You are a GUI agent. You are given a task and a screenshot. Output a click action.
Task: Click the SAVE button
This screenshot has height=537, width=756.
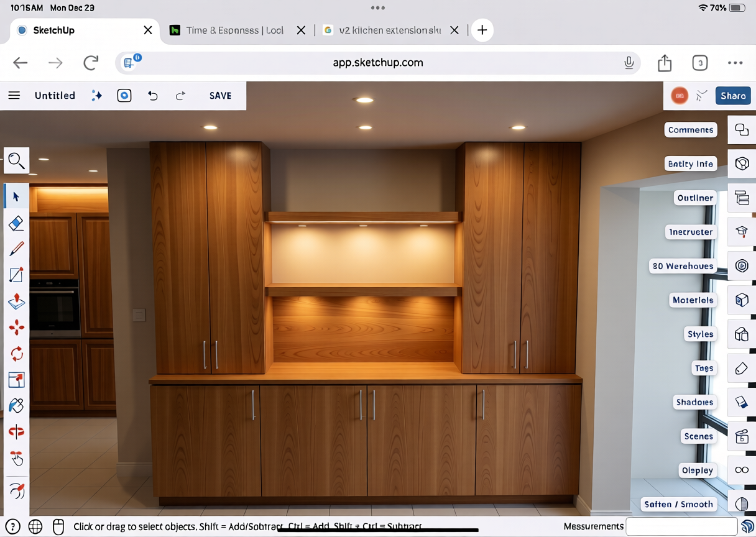click(x=220, y=96)
